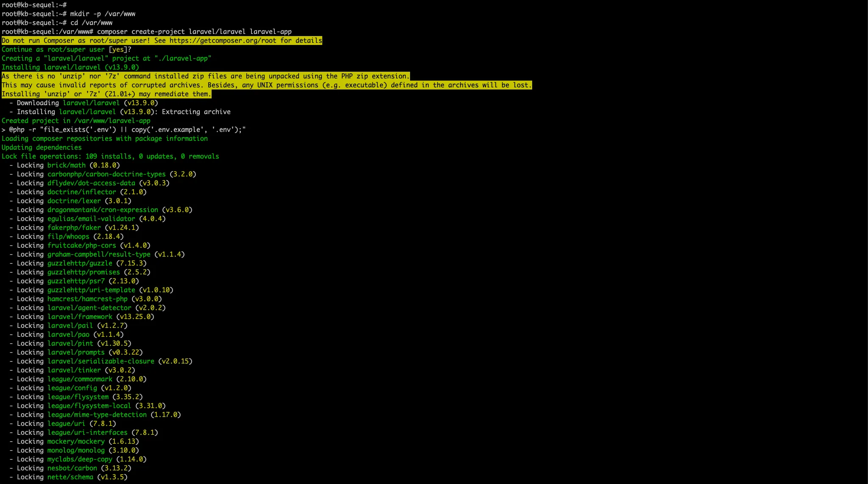Click the '@php -r' script line
Viewport: 868px width, 484px height.
[x=124, y=130]
